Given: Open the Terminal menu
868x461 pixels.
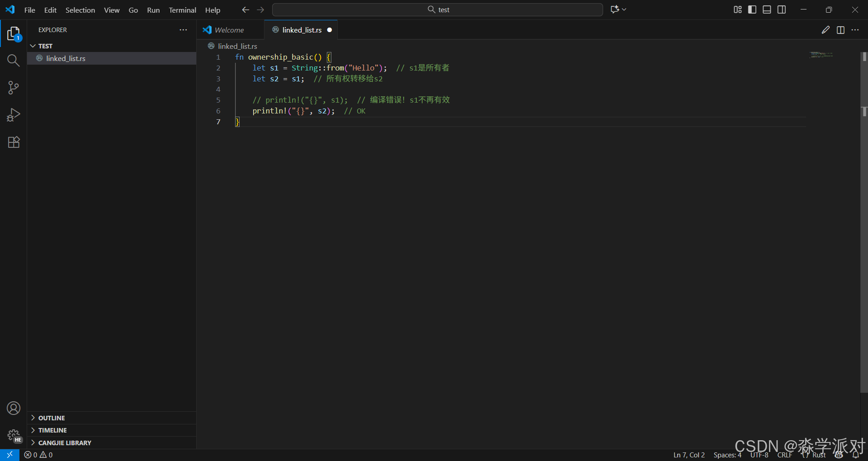Looking at the screenshot, I should [x=183, y=10].
